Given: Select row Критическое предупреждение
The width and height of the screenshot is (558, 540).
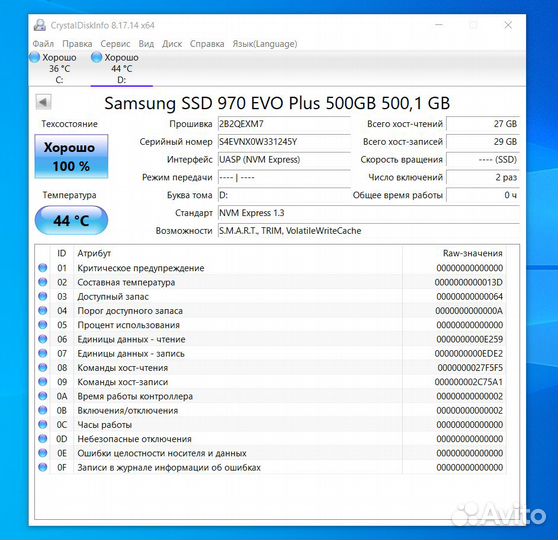Looking at the screenshot, I should 270,268.
